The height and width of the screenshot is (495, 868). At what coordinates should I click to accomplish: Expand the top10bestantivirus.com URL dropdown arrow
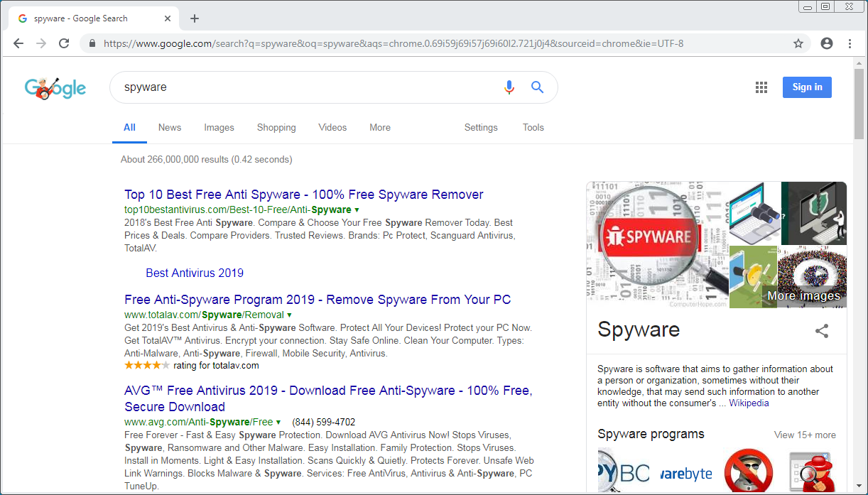[357, 210]
